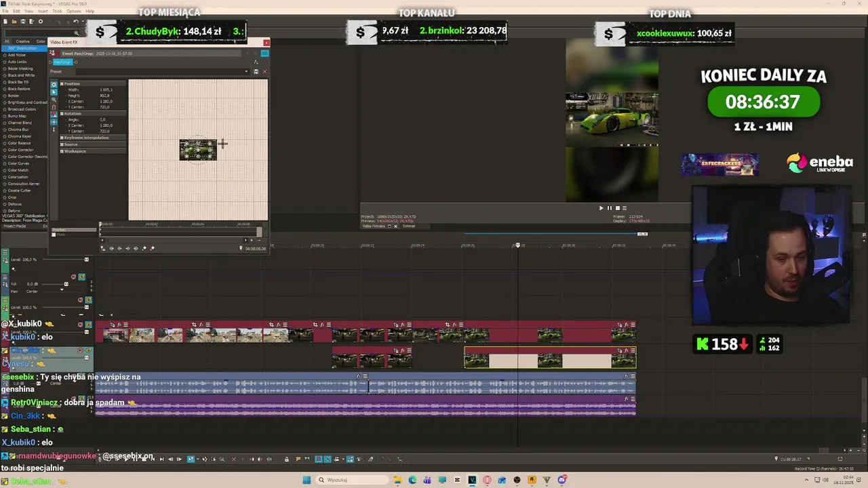Play the video preview

[601, 208]
